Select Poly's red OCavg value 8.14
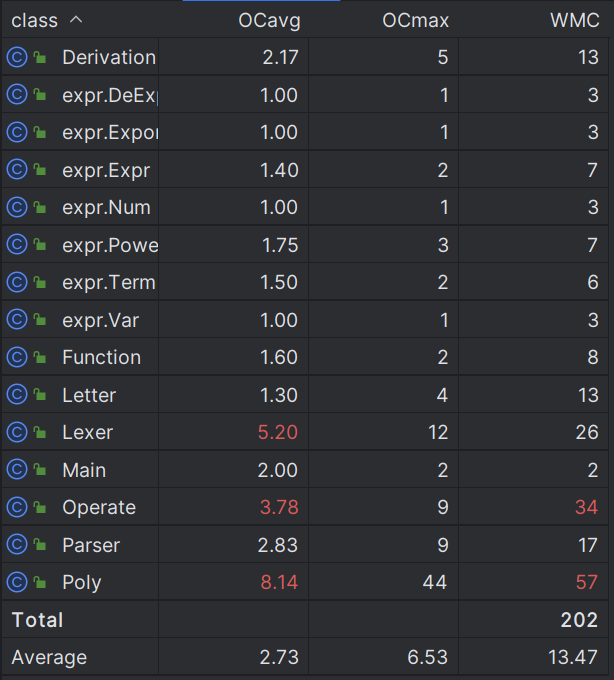 [279, 582]
